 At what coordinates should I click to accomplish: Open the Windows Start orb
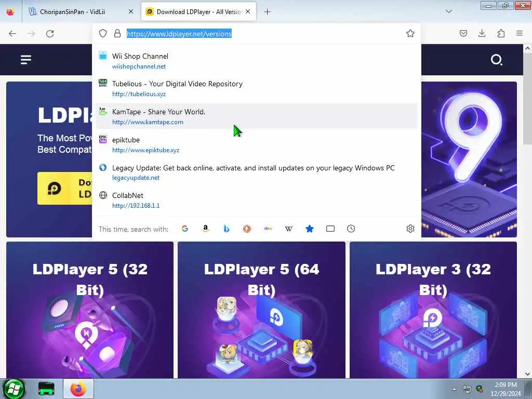14,389
